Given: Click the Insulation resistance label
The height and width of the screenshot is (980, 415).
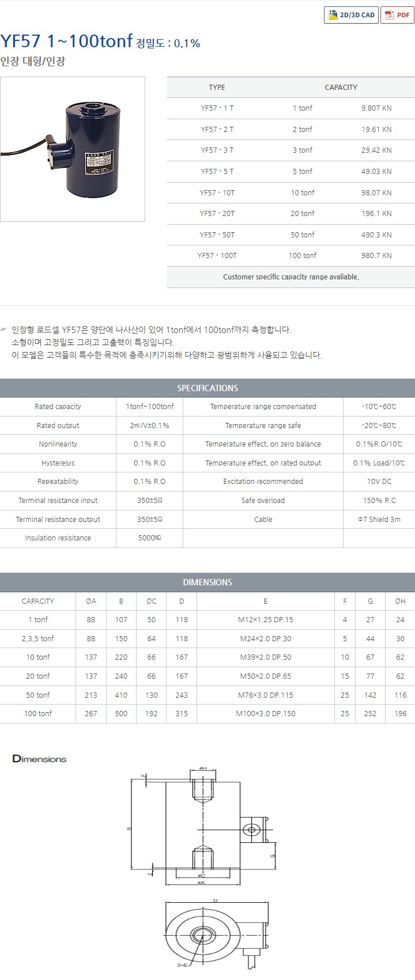Looking at the screenshot, I should (x=58, y=538).
